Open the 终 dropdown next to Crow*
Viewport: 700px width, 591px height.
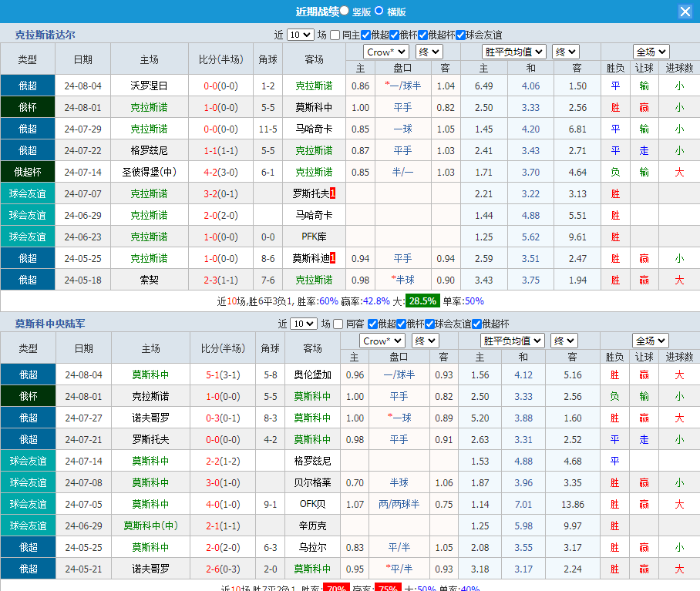429,52
